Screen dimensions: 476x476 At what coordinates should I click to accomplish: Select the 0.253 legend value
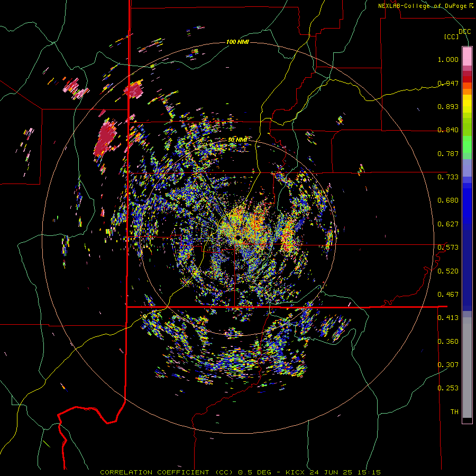click(448, 388)
